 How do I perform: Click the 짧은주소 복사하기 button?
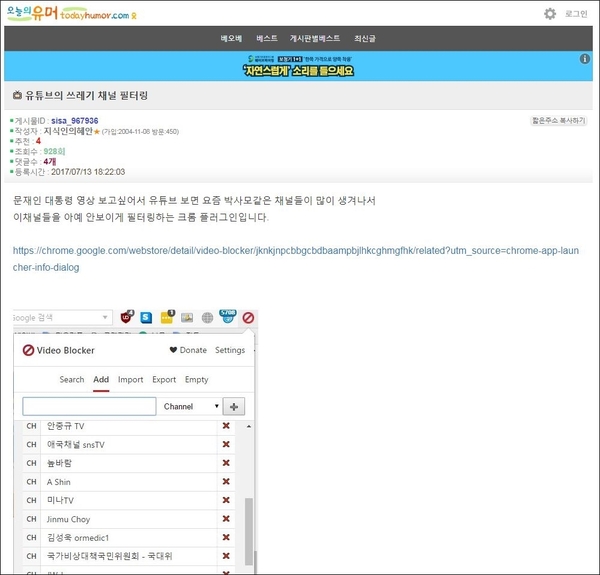[559, 121]
